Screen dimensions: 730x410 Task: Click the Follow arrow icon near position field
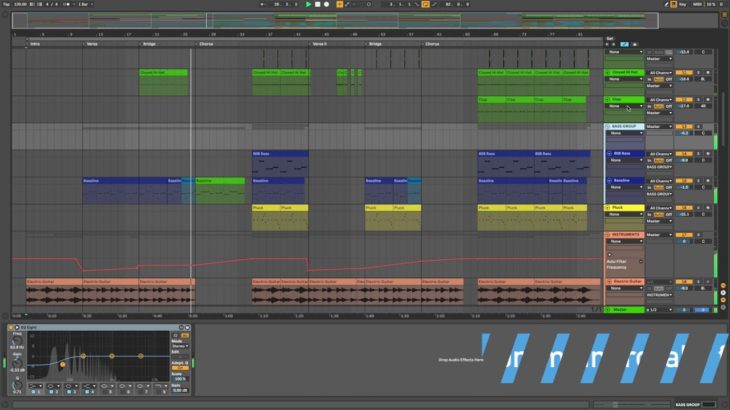point(263,4)
